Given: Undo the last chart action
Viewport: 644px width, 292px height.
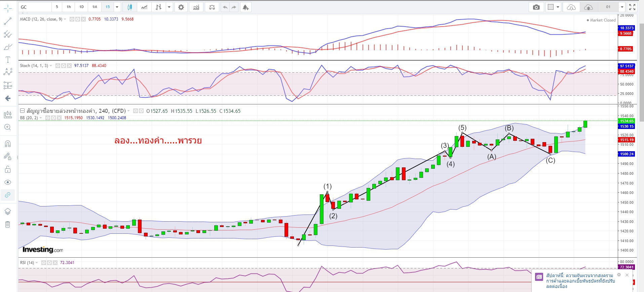Looking at the screenshot, I should tap(225, 7).
